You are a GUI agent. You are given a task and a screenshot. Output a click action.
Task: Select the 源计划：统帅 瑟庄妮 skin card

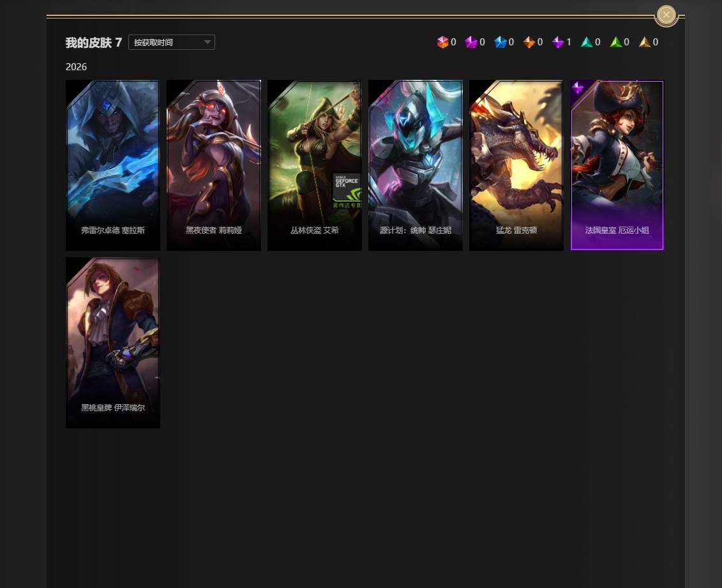click(x=416, y=165)
